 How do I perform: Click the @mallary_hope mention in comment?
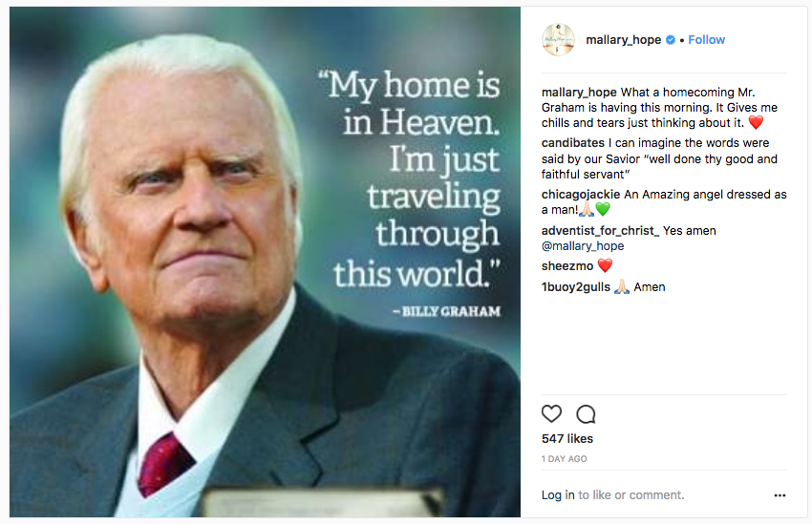[x=583, y=246]
